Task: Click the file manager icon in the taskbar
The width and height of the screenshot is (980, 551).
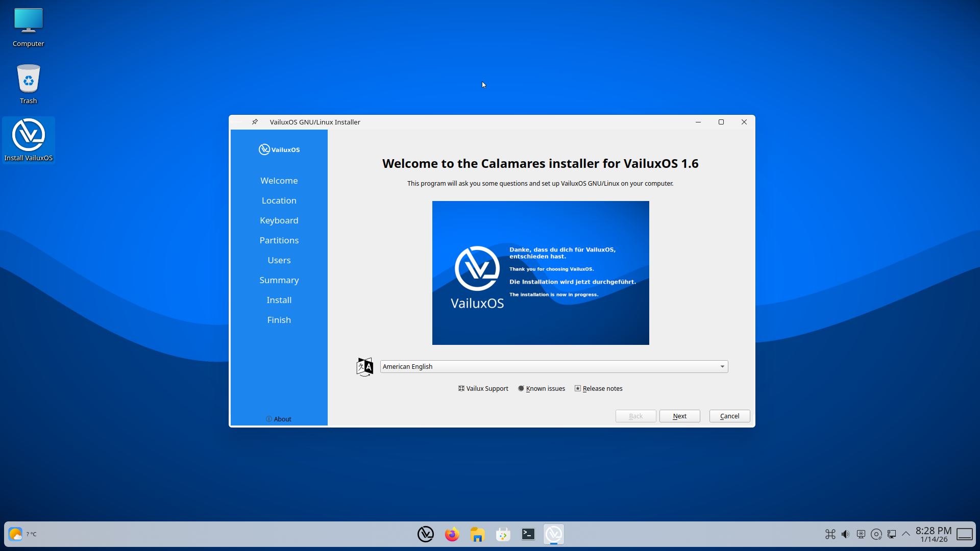Action: point(477,534)
